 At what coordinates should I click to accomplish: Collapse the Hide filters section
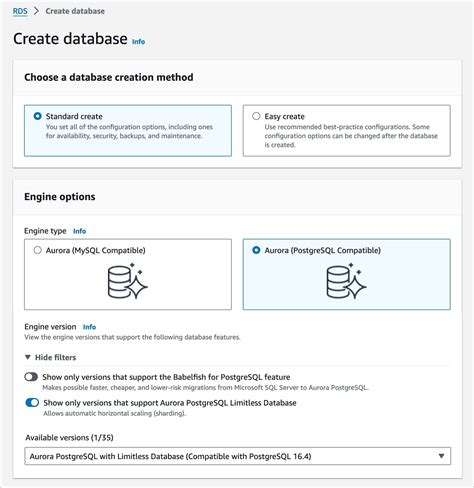point(51,357)
